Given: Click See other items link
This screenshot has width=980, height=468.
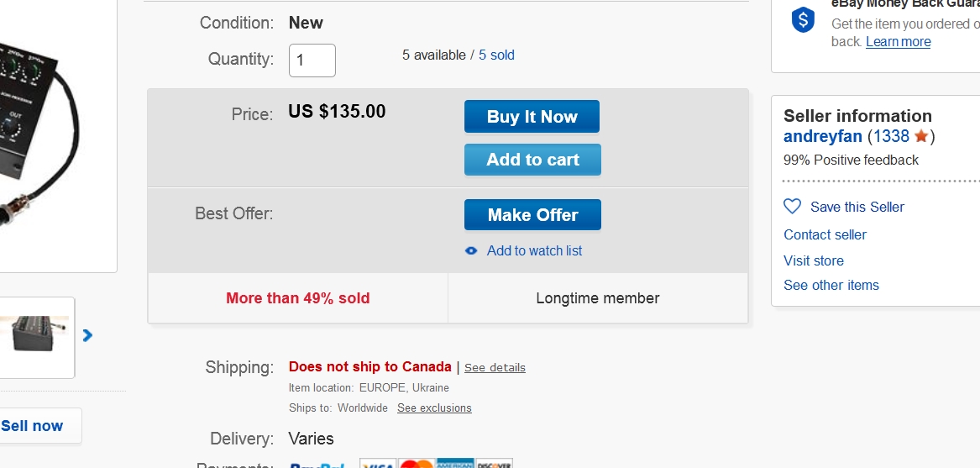Looking at the screenshot, I should click(831, 285).
